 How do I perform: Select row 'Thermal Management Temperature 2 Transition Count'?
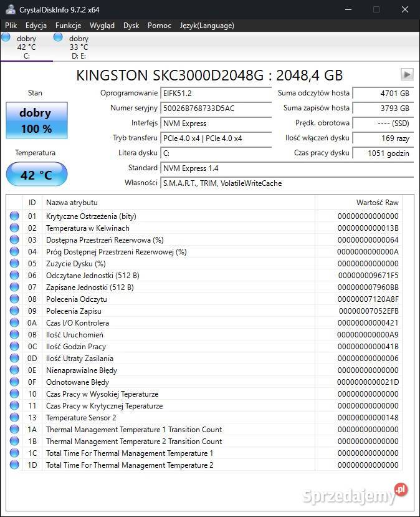click(x=204, y=441)
